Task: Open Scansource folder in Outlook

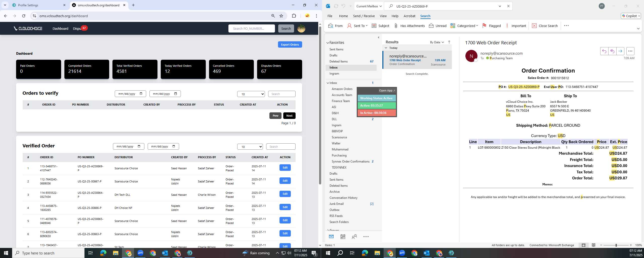Action: [339, 137]
